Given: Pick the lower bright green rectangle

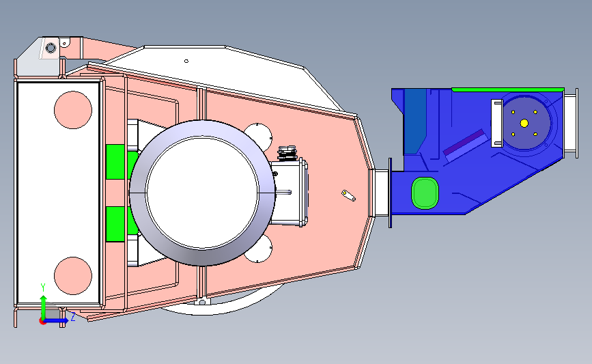Looking at the screenshot, I should [115, 224].
